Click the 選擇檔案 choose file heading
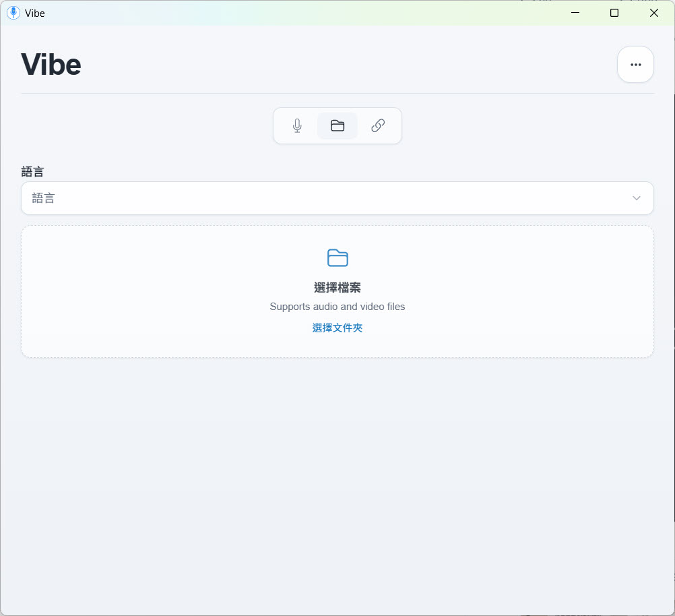675x616 pixels. [337, 287]
